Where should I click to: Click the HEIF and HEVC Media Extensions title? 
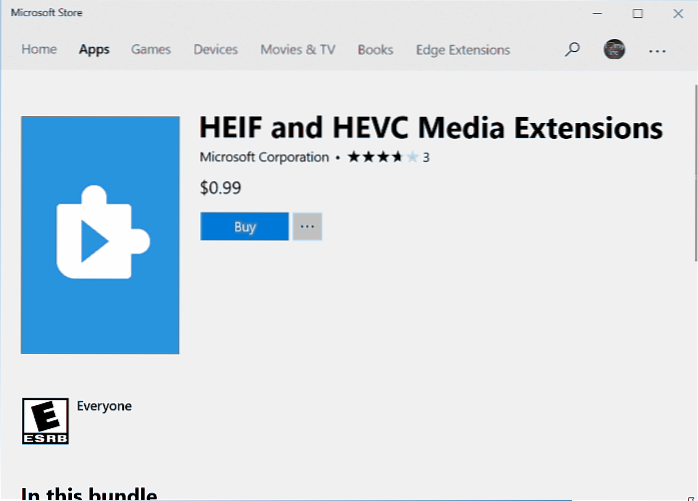(431, 128)
